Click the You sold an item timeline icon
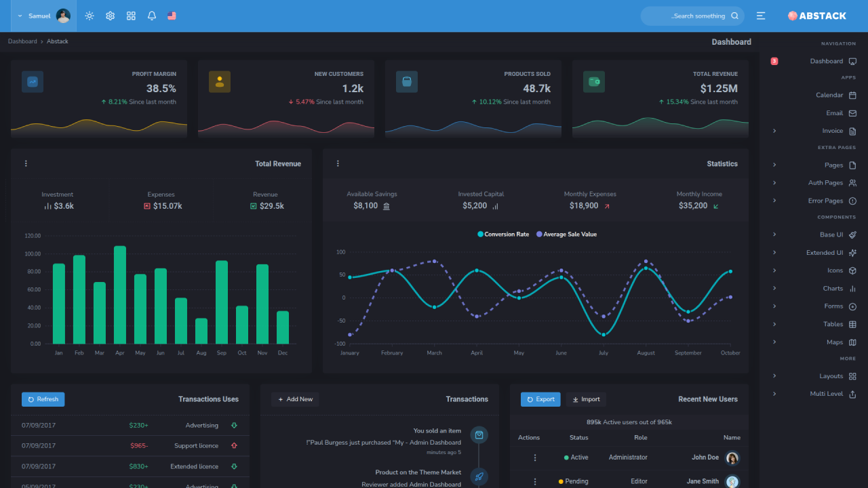The width and height of the screenshot is (868, 488). [x=479, y=435]
